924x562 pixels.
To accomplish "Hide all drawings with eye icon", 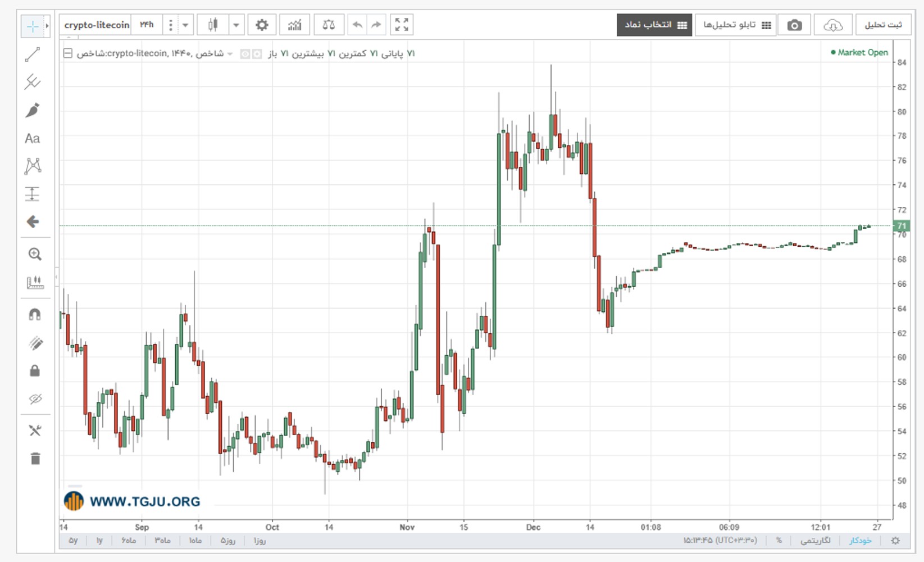I will 35,399.
